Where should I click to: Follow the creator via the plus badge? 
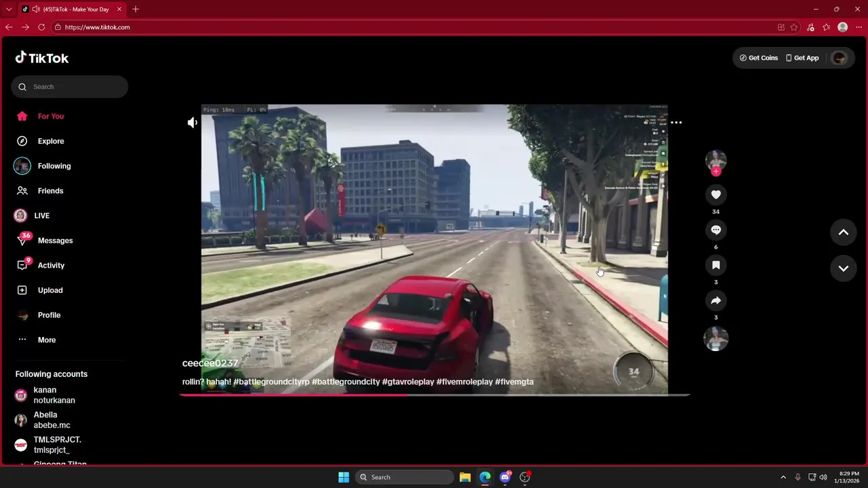coord(716,171)
